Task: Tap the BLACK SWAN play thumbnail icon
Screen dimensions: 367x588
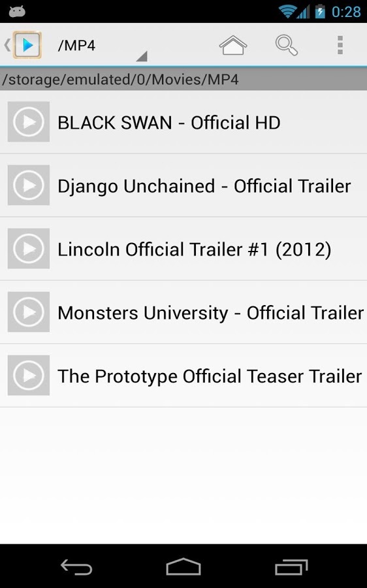Action: 29,122
